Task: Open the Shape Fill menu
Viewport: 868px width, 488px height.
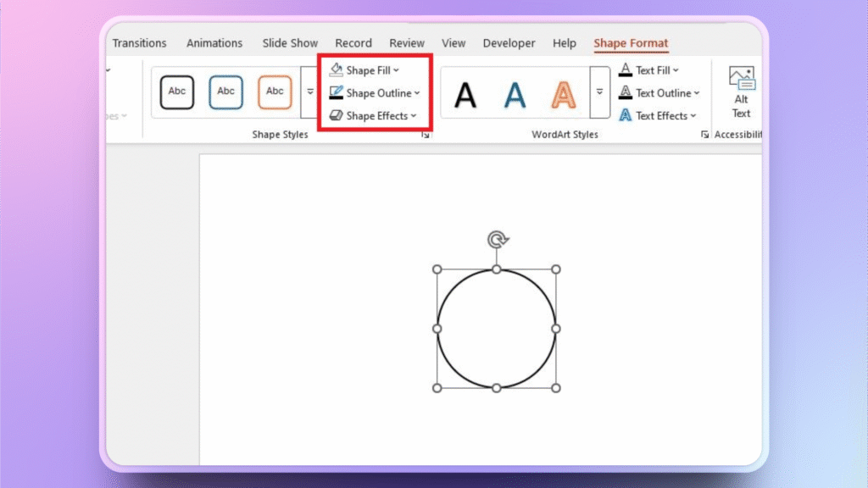Action: coord(369,69)
